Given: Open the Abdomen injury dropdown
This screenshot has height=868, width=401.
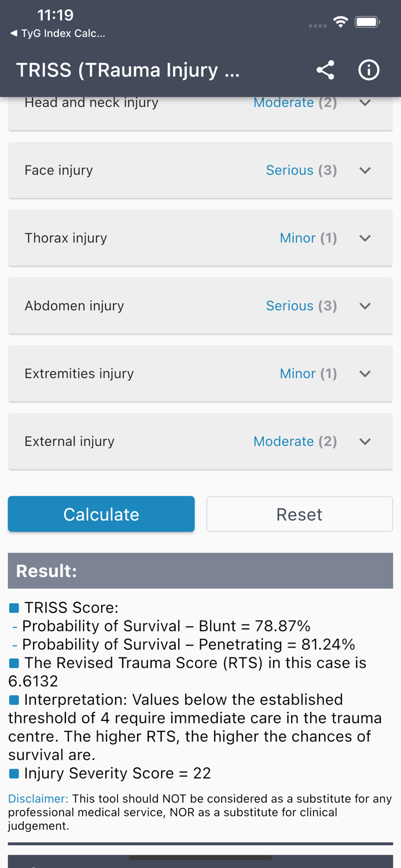Looking at the screenshot, I should pyautogui.click(x=365, y=306).
